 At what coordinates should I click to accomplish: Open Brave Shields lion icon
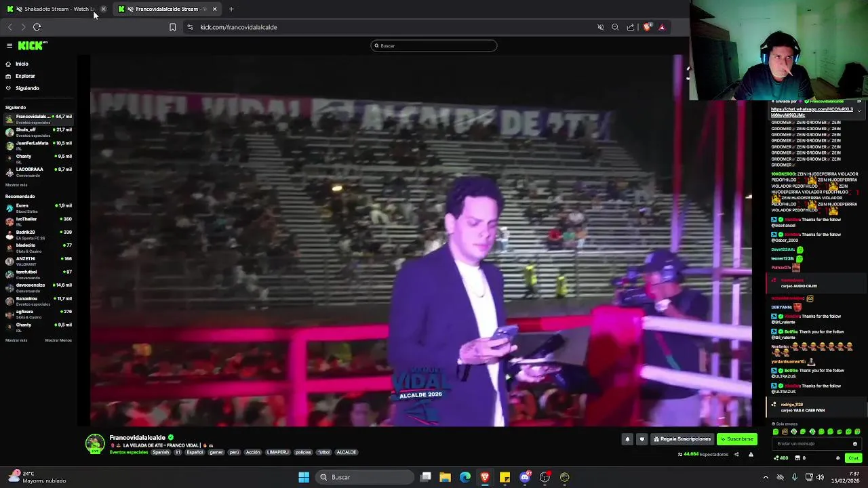pos(647,27)
